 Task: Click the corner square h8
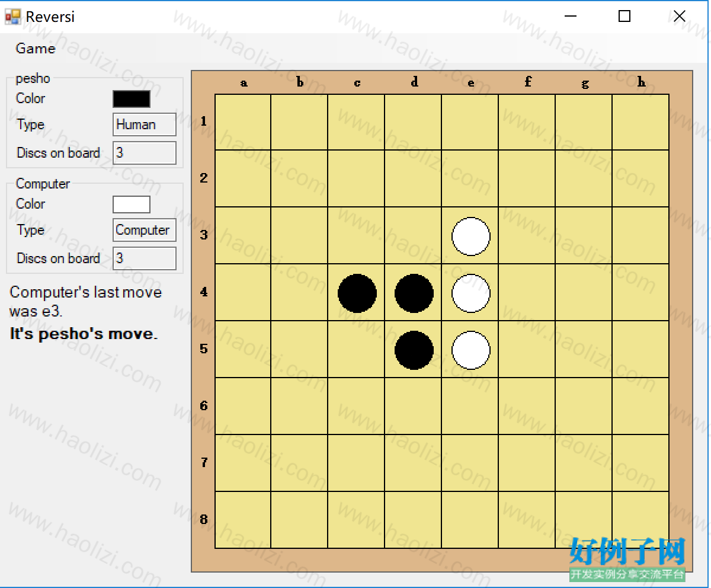[641, 520]
